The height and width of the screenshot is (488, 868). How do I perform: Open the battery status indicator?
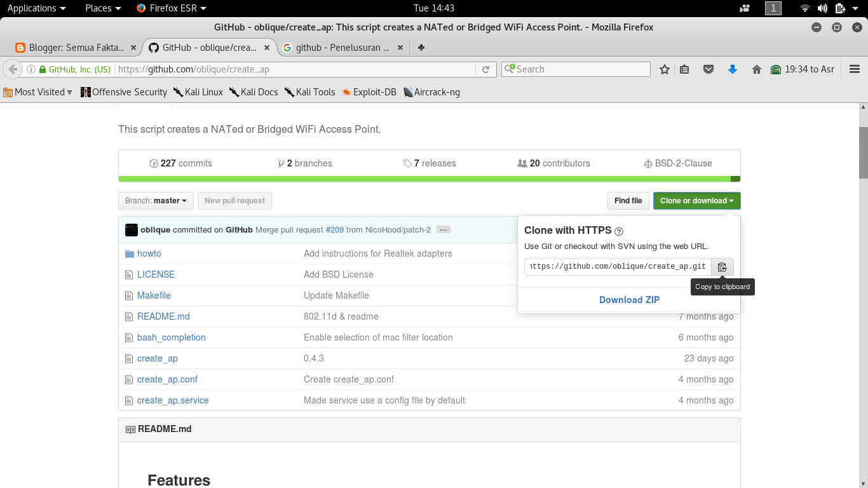[x=840, y=8]
